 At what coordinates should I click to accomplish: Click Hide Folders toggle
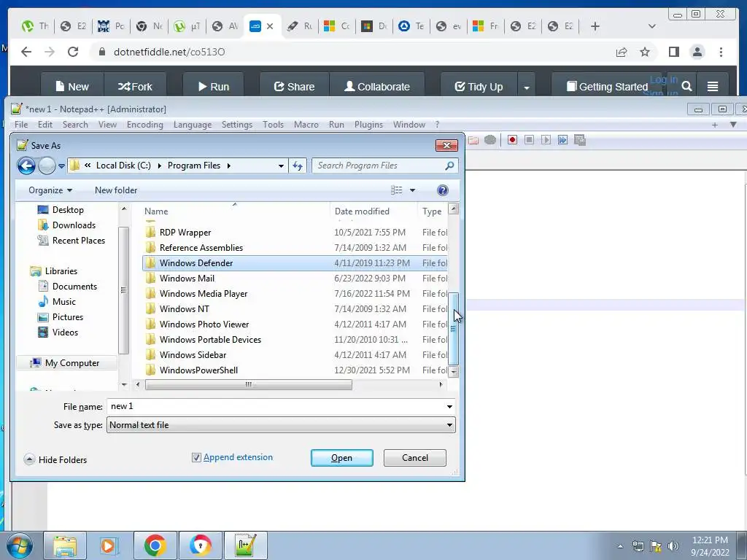click(x=55, y=459)
